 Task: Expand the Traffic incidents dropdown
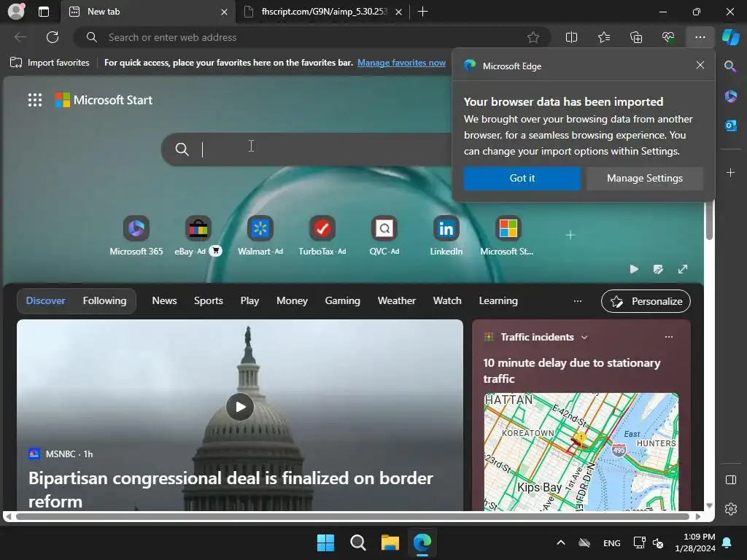click(x=584, y=337)
